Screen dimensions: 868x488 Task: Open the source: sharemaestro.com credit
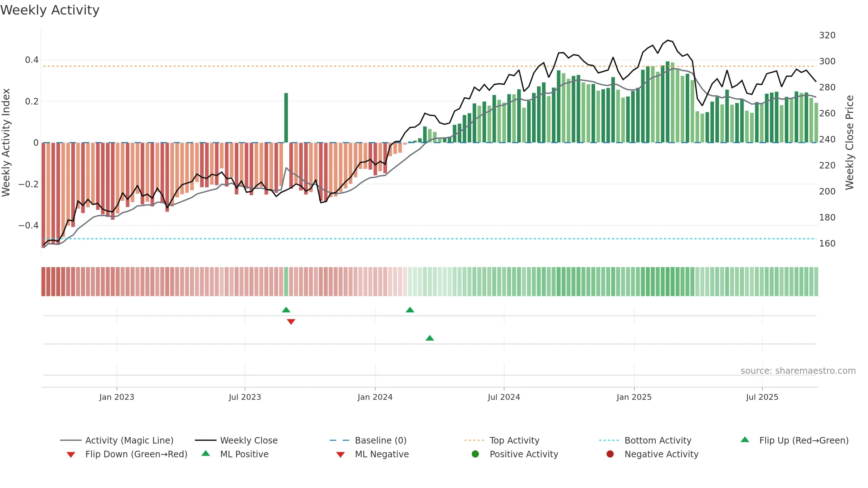coord(798,371)
